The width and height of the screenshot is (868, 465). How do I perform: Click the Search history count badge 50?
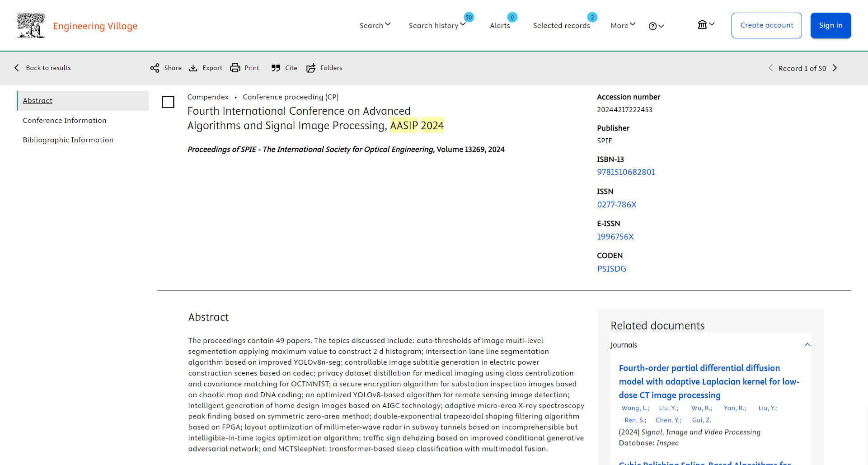pos(469,17)
